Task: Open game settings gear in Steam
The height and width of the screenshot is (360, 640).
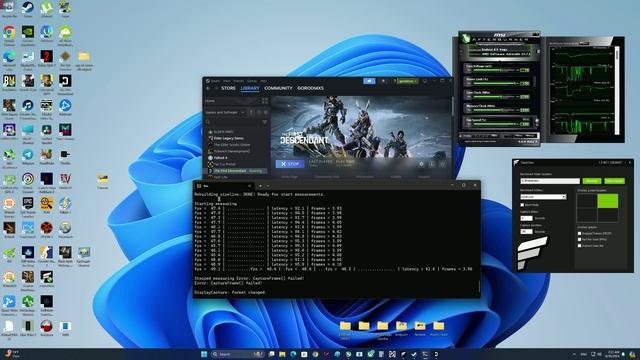Action: click(421, 164)
